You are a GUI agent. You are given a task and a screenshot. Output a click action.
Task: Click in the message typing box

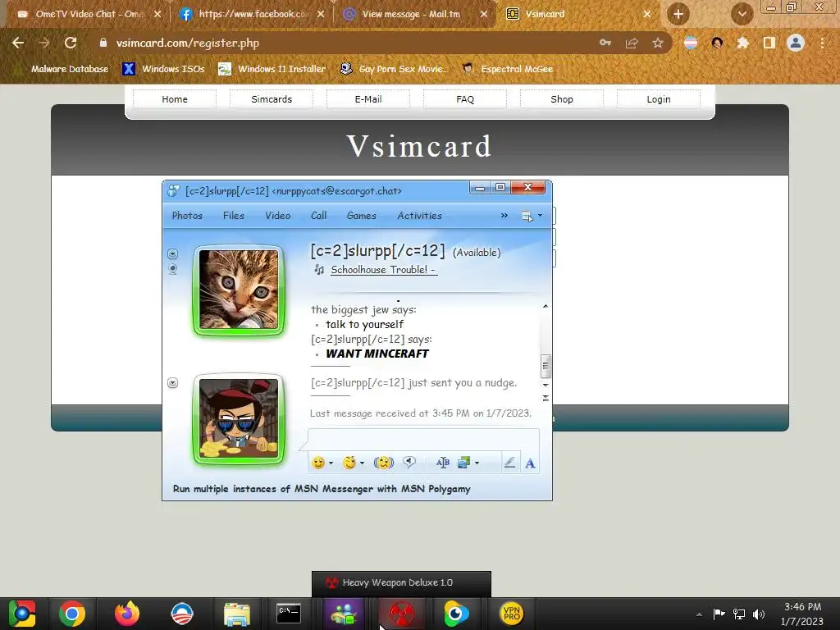pyautogui.click(x=423, y=440)
